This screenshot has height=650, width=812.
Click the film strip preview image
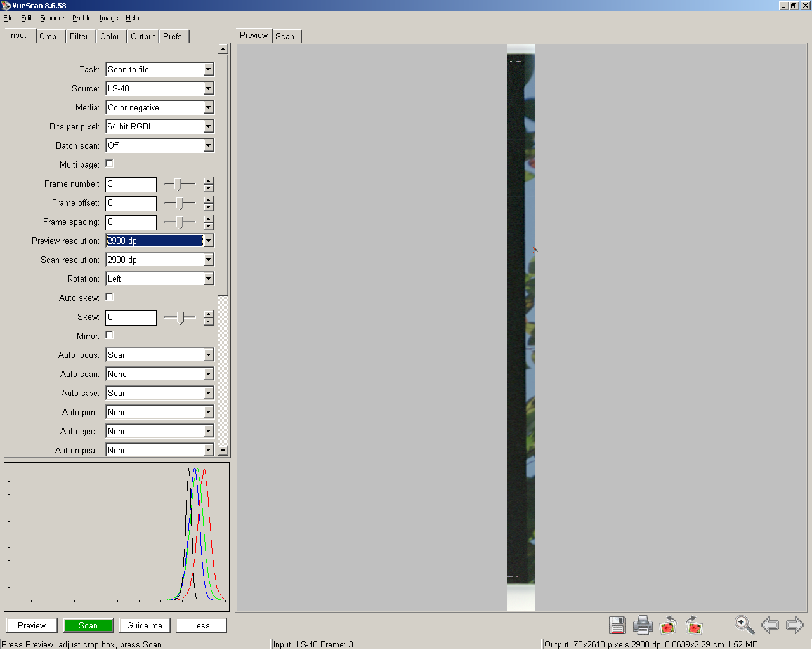coord(521,327)
